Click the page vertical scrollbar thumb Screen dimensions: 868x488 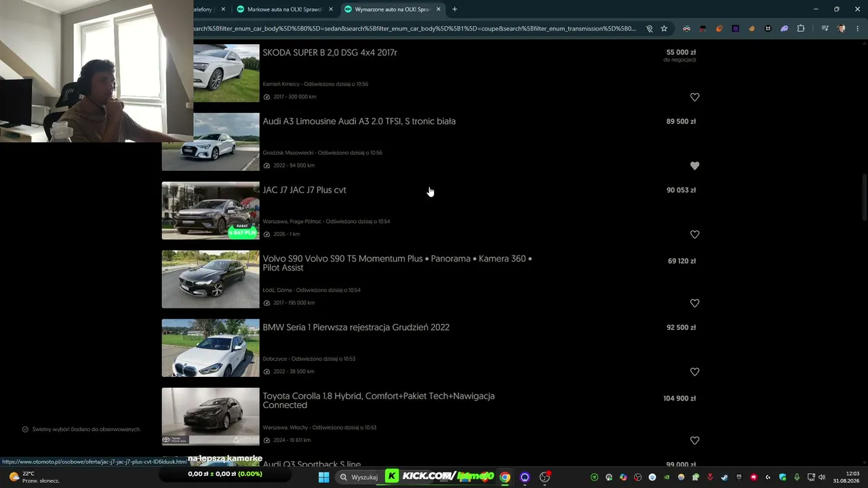864,197
